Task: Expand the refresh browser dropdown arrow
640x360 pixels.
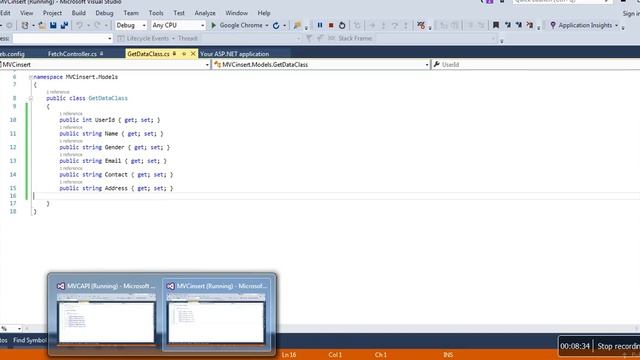Action: point(284,25)
